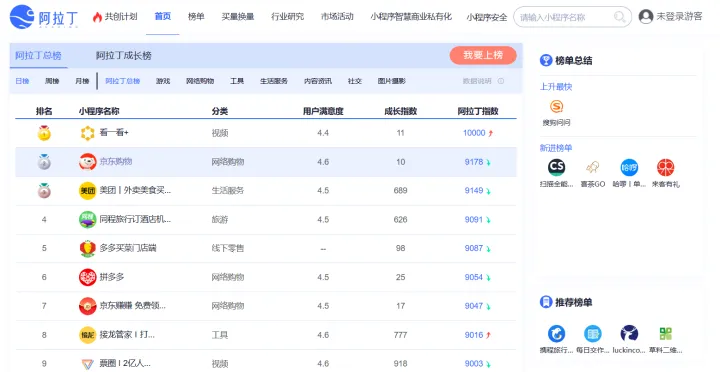Click the bronze medal rank 3 icon
The width and height of the screenshot is (720, 372).
[x=44, y=191]
